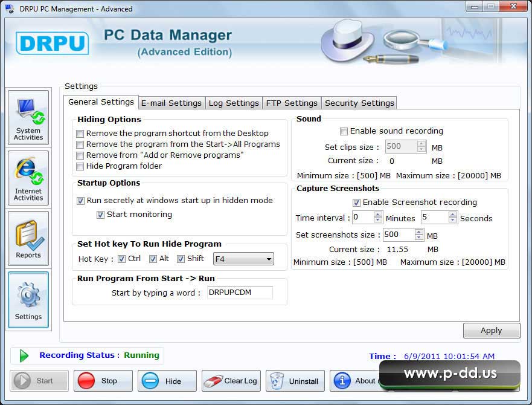532x405 pixels.
Task: Click the Minutes value field
Action: coord(363,217)
